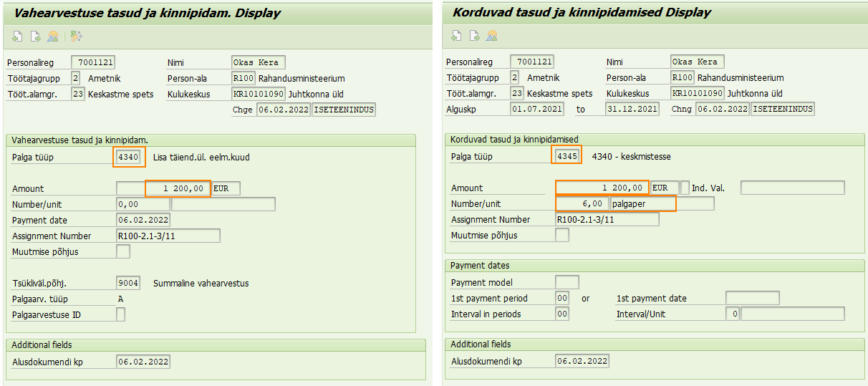Open overview mountain icon in right toolbar

click(x=491, y=35)
